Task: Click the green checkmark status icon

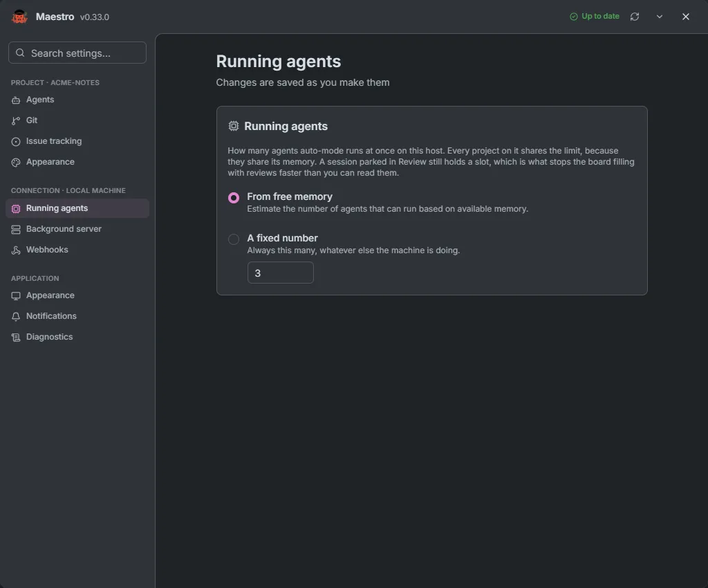Action: tap(573, 17)
